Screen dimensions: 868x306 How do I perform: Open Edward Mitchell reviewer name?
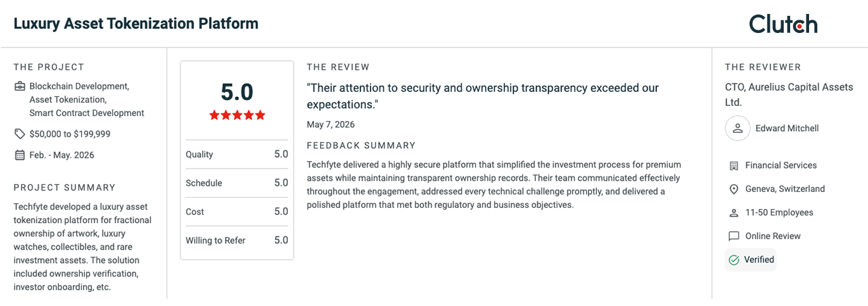coord(787,129)
